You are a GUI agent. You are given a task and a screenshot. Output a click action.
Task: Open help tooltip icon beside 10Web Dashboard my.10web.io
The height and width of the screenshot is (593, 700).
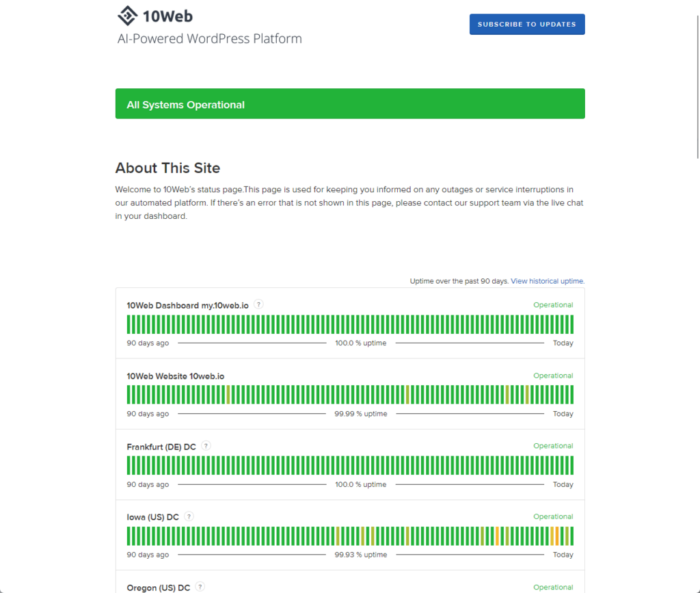tap(258, 304)
